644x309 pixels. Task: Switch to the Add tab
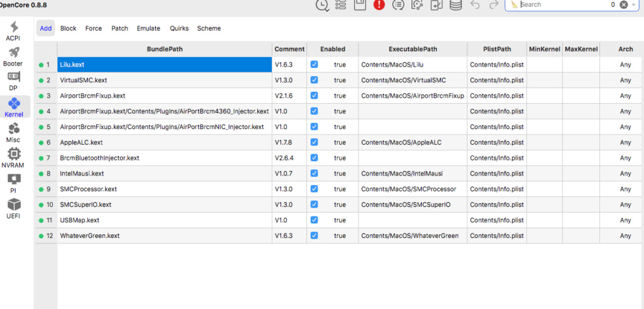[x=45, y=28]
